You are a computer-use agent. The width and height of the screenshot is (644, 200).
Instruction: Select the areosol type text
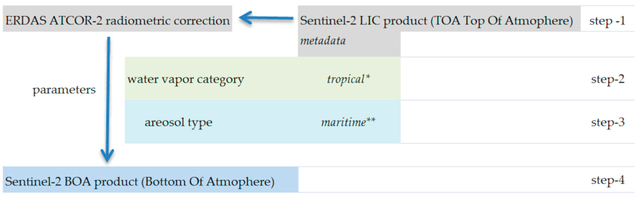[178, 123]
